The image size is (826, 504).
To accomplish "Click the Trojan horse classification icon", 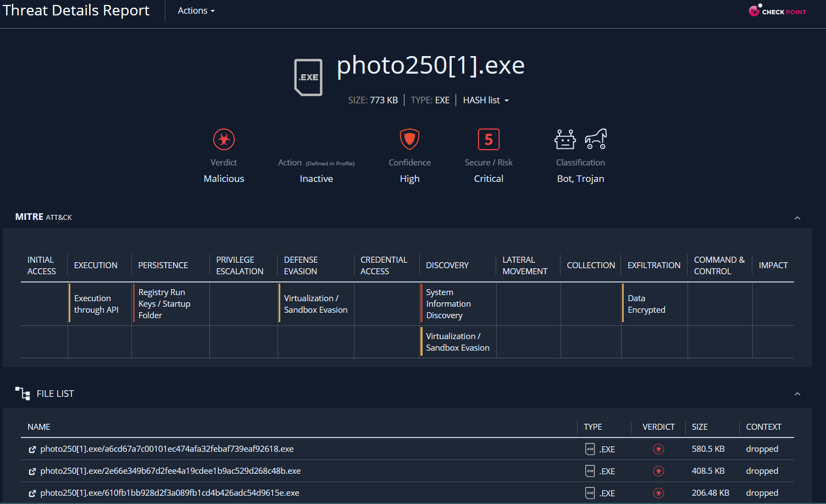I will coord(596,140).
